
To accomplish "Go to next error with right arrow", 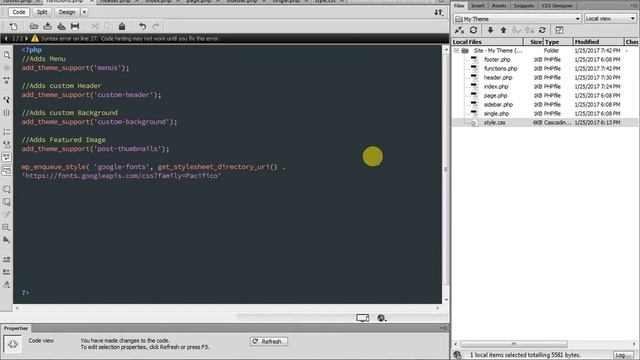I will pyautogui.click(x=26, y=38).
